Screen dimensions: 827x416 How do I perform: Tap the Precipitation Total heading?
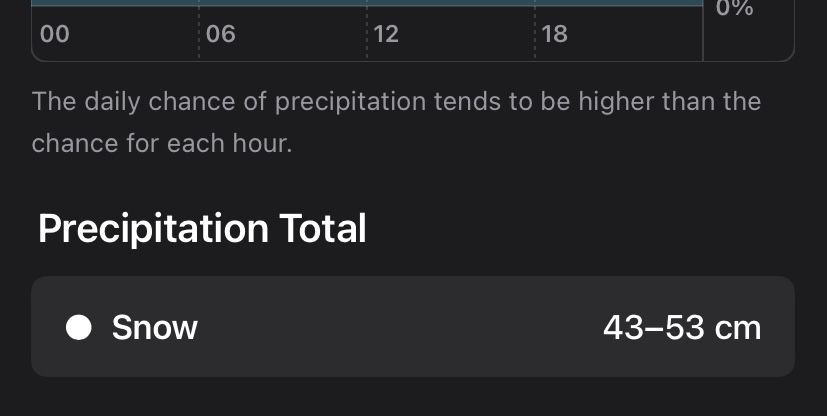[x=202, y=229]
